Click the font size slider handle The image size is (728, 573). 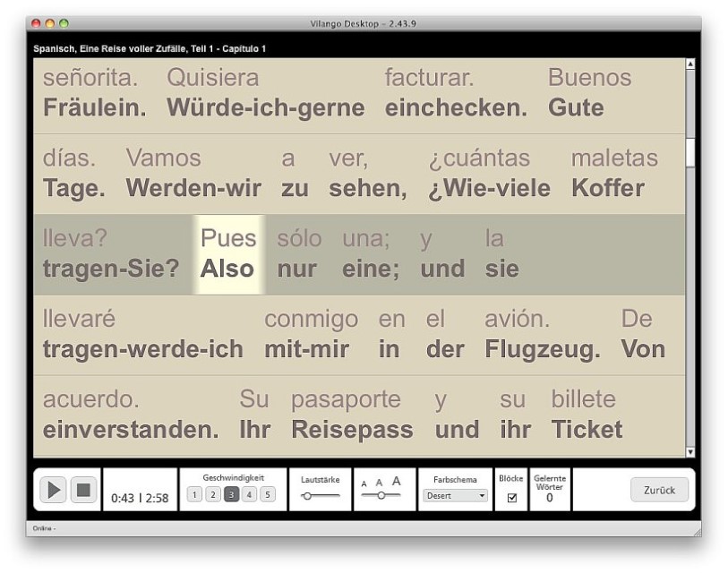pos(381,495)
